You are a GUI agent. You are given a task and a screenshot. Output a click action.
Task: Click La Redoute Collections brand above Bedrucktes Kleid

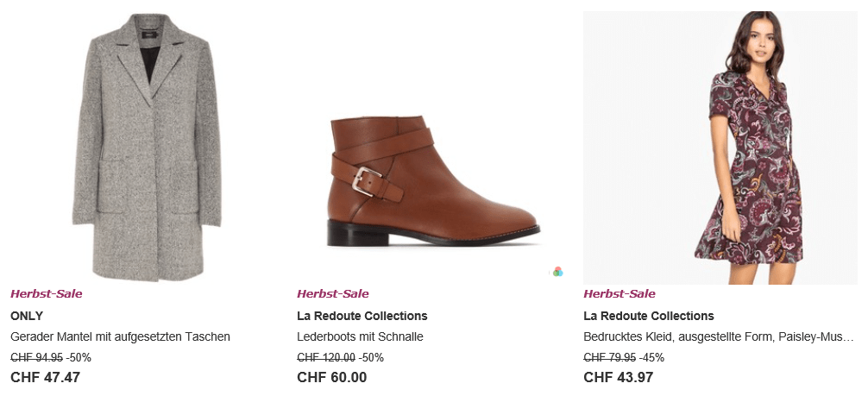click(648, 316)
